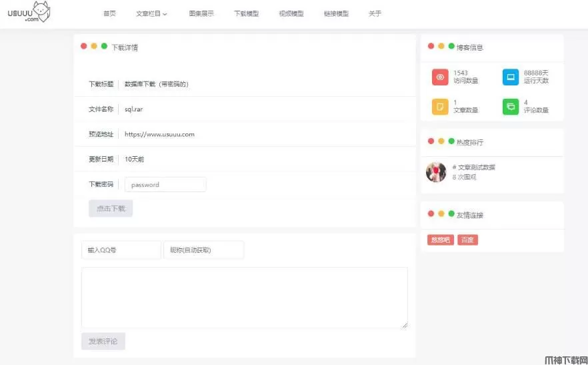Click the 热度排行 panel heading
This screenshot has height=365, width=588.
coord(470,142)
